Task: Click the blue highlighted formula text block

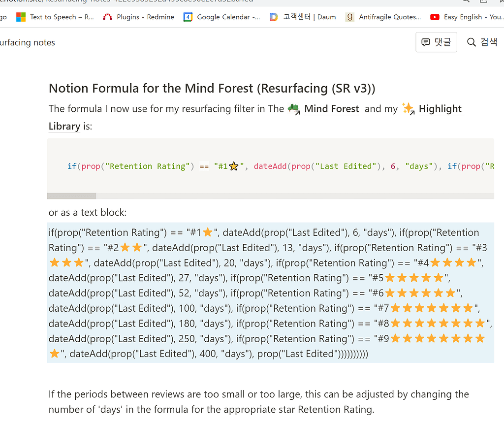Action: click(270, 293)
